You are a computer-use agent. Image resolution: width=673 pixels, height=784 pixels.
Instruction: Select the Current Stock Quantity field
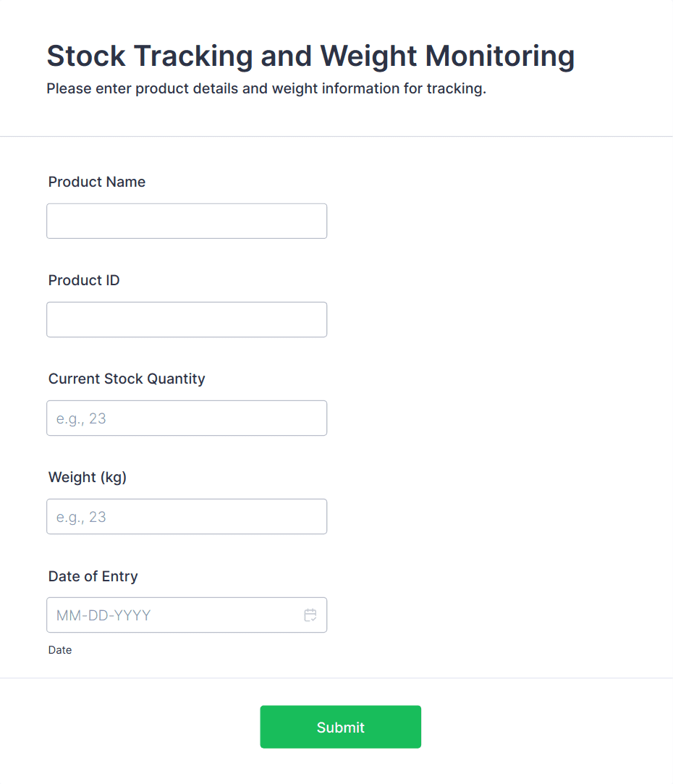pos(187,418)
